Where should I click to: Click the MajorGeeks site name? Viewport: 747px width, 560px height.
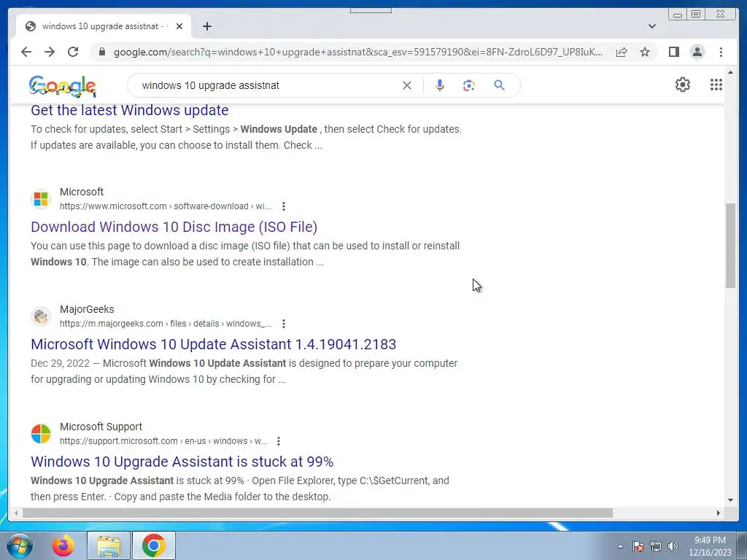(87, 309)
